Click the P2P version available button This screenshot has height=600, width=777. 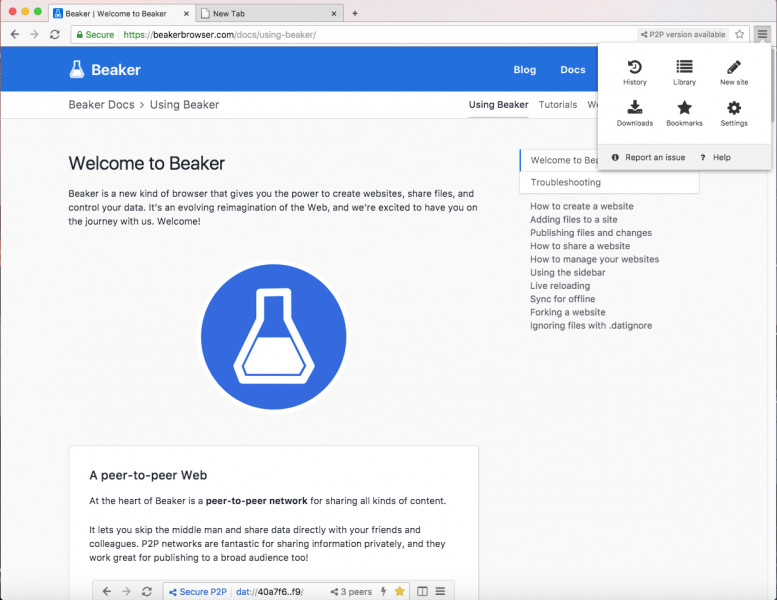click(683, 34)
